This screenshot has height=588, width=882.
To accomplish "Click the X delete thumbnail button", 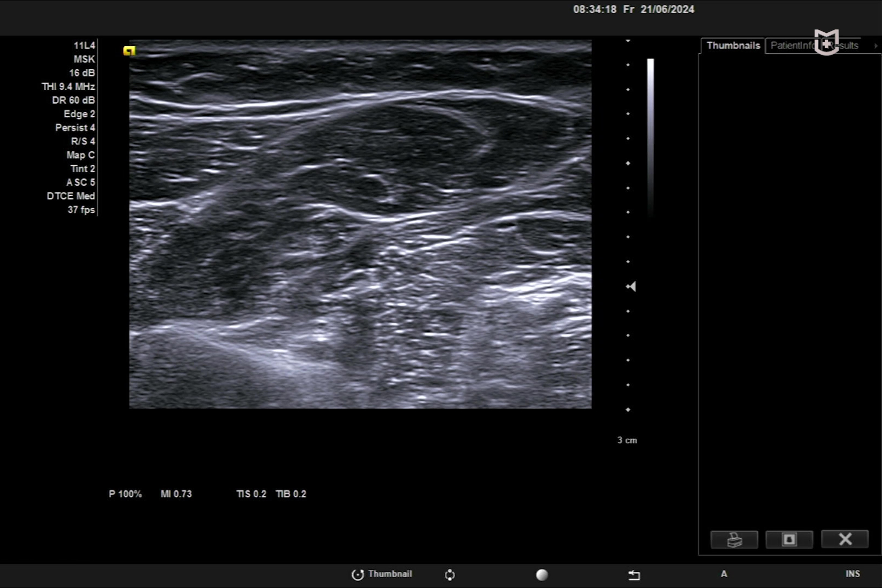I will point(845,539).
